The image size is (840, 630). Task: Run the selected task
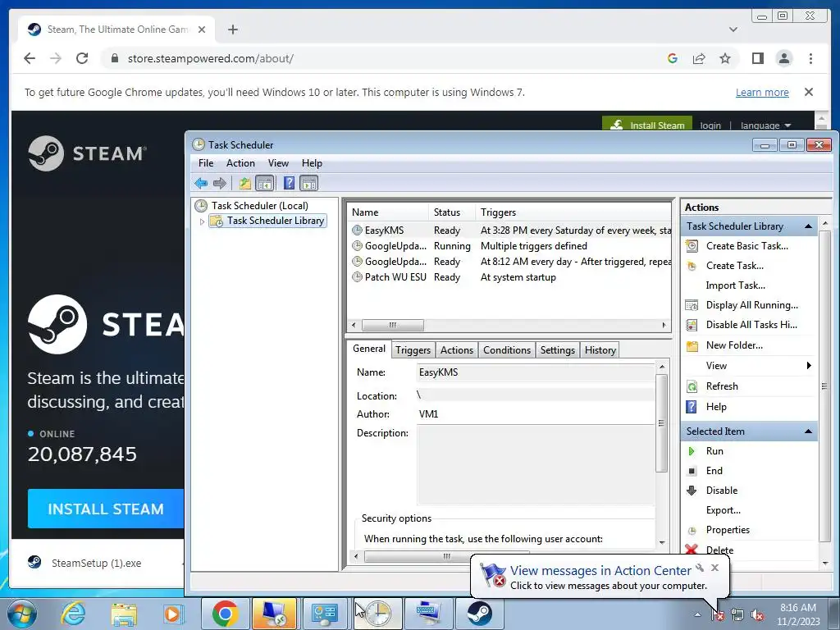714,451
